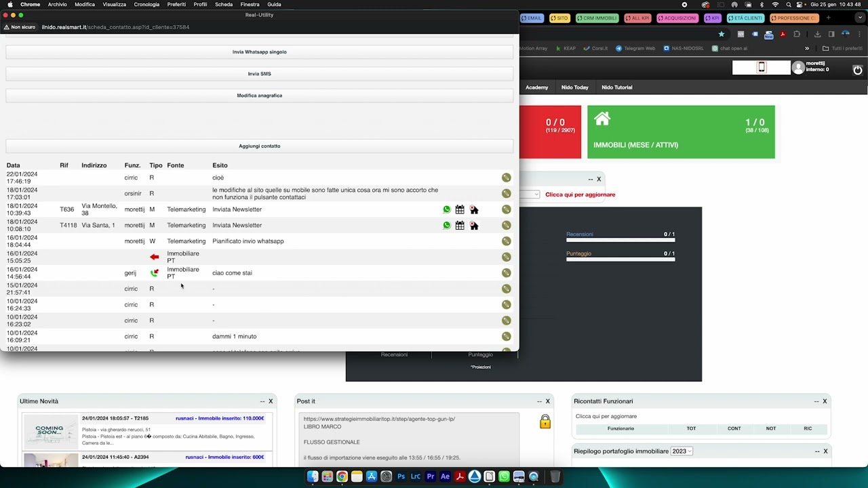Open Premiere Pro from the Dock
Screen dimensions: 868x488
pos(431,476)
